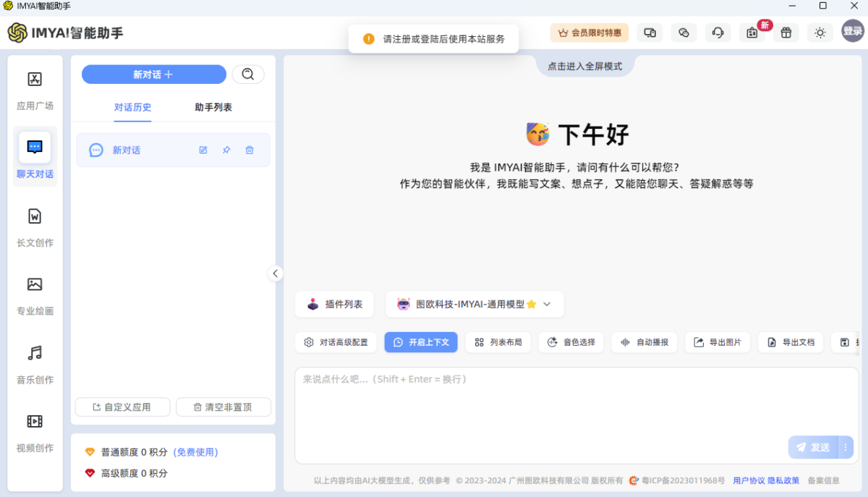Screen dimensions: 868x497
Task: Open 音色选择 voice selection
Action: (x=571, y=342)
